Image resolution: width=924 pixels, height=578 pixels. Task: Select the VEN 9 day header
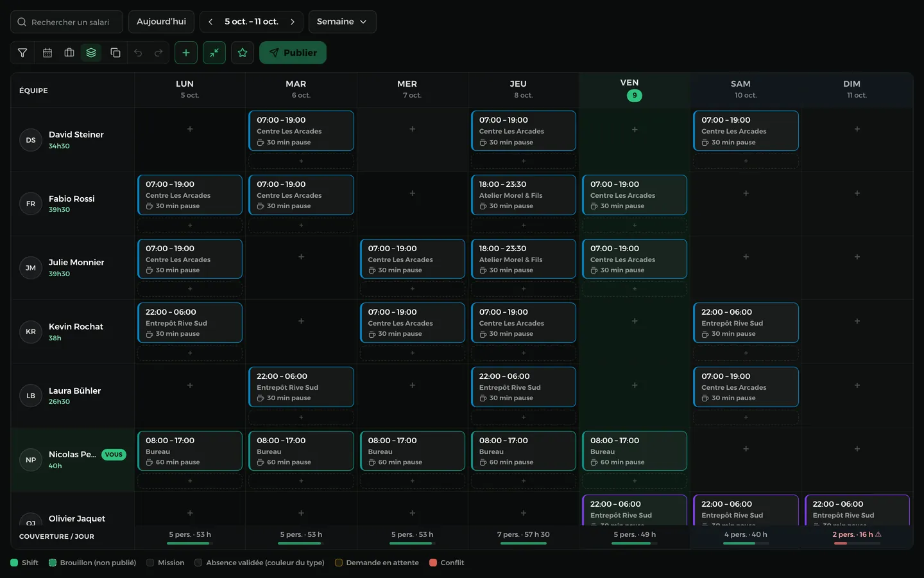635,90
